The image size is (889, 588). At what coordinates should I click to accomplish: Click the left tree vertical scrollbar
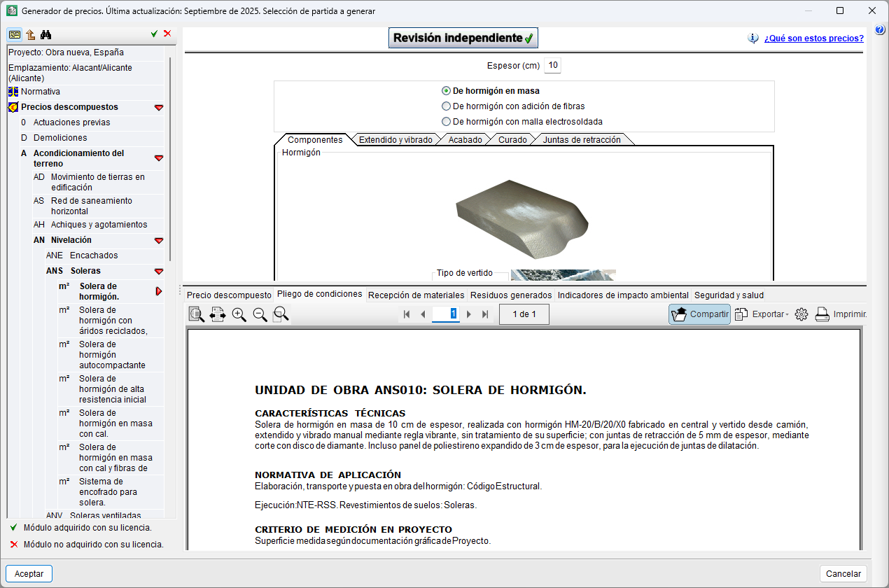click(x=169, y=160)
